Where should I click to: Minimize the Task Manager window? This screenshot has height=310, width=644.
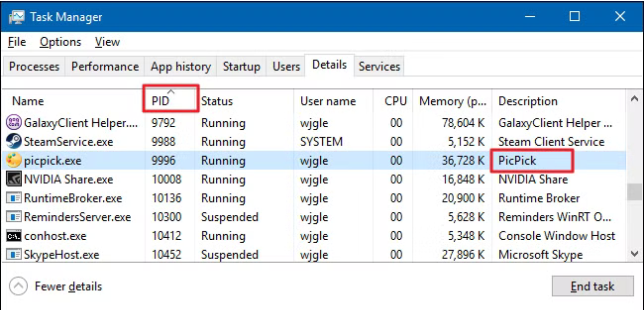(x=530, y=16)
